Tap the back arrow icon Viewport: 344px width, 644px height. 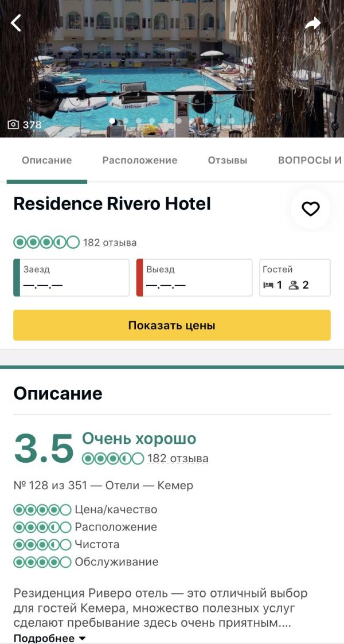16,23
